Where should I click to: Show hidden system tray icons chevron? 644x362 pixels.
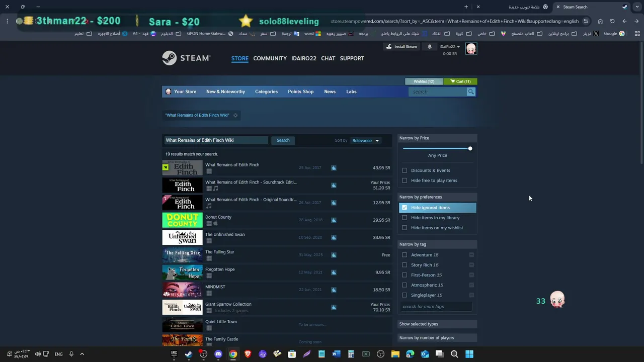(82, 354)
